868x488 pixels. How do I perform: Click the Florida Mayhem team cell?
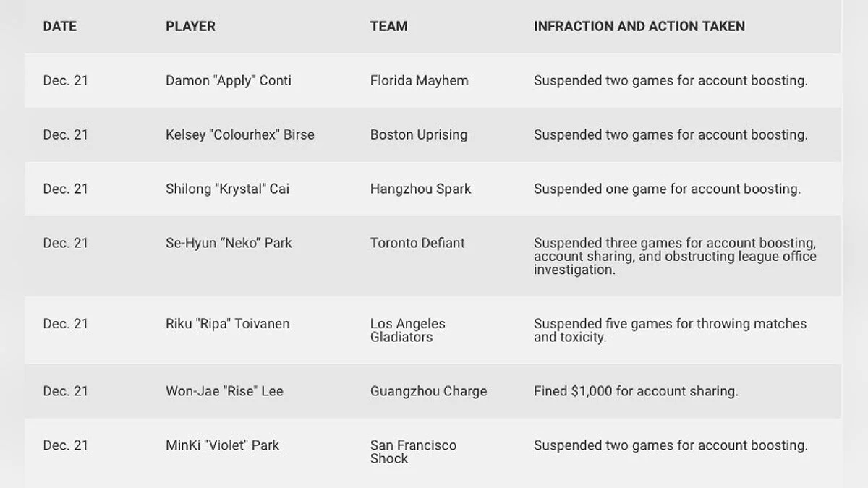point(419,81)
